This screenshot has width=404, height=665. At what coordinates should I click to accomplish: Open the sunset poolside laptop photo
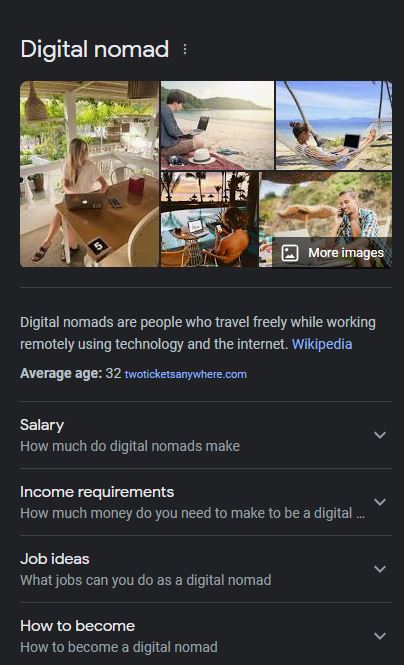coord(209,219)
